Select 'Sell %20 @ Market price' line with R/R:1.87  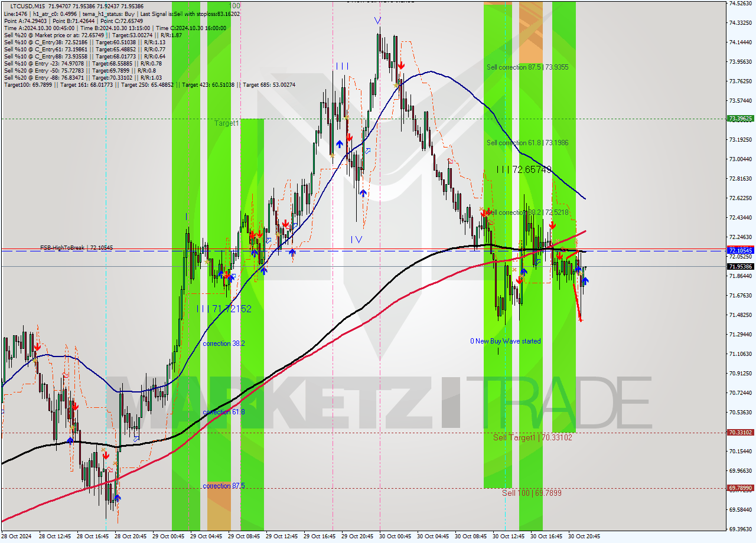click(x=93, y=35)
